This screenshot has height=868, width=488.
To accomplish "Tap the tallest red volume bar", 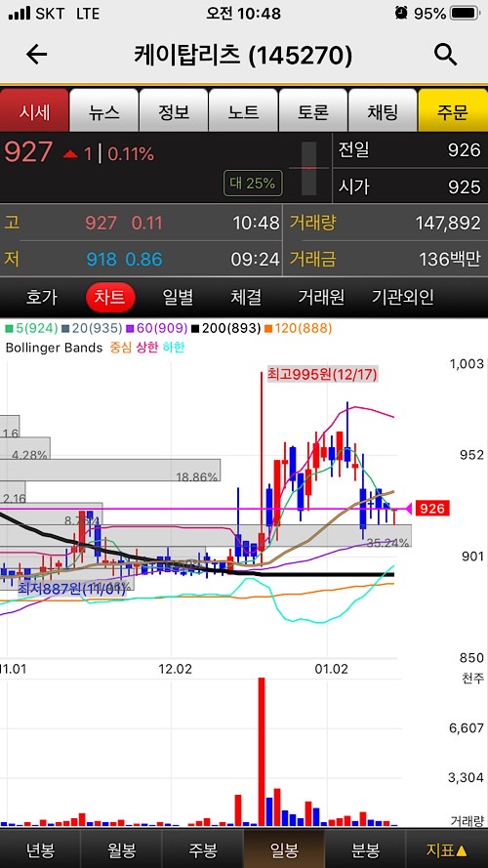I will pos(262,751).
